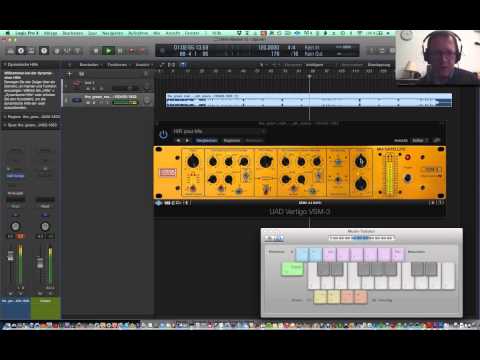Click the first blue Pitchbend key
The width and height of the screenshot is (480, 360).
click(x=302, y=255)
